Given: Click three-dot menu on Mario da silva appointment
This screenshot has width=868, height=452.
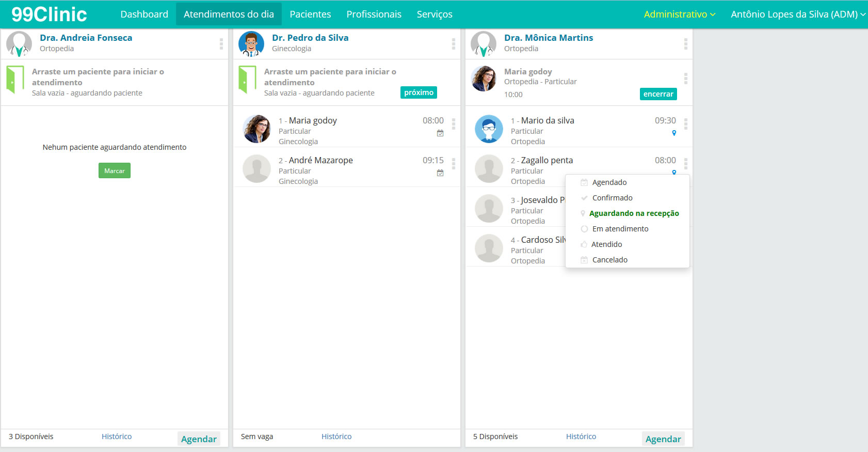Looking at the screenshot, I should click(x=686, y=123).
